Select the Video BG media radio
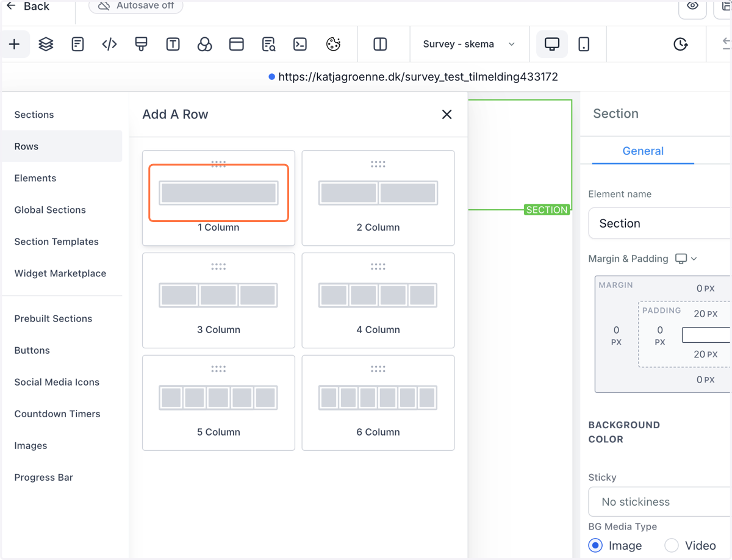The width and height of the screenshot is (732, 560). coord(671,545)
